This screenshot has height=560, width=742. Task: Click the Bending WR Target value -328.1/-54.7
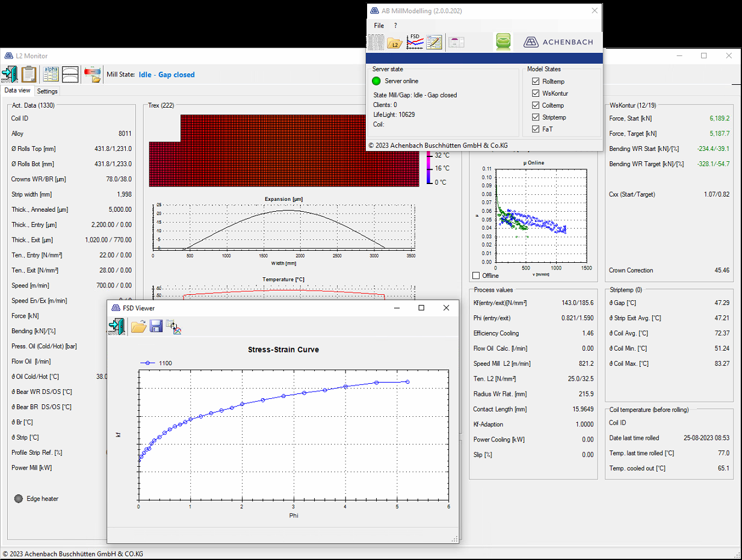[713, 164]
